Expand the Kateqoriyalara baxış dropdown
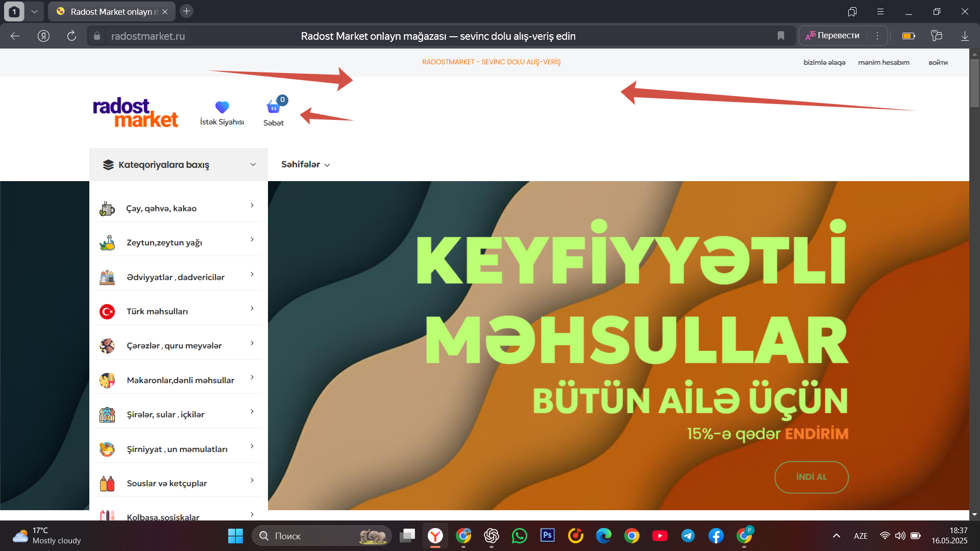Viewport: 980px width, 551px height. 179,164
